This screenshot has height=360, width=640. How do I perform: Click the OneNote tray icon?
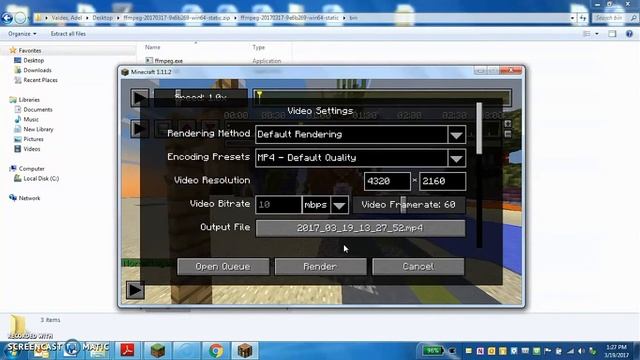click(480, 351)
